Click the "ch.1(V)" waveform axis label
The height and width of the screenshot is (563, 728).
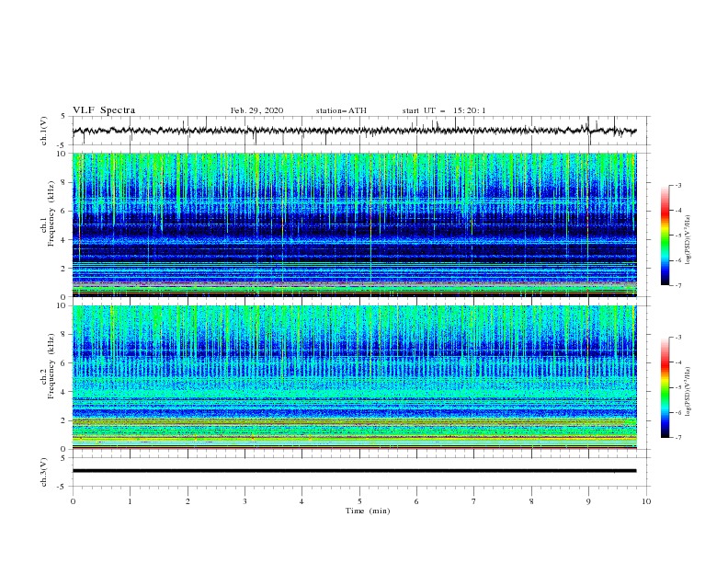tap(44, 131)
